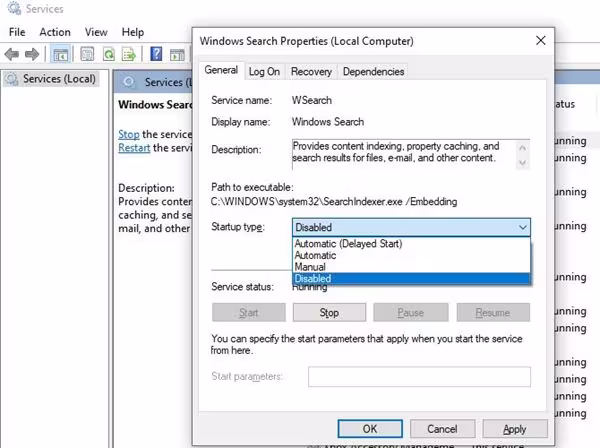The height and width of the screenshot is (448, 600).
Task: Switch to the General tab
Action: (221, 70)
